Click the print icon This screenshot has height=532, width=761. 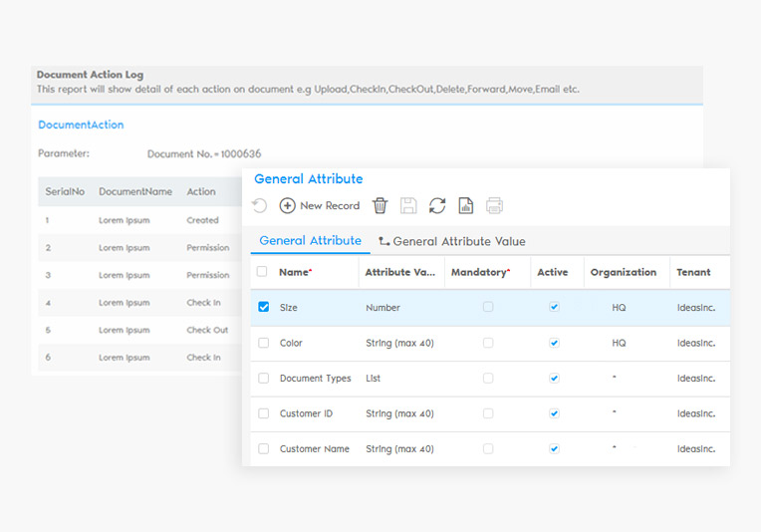tap(494, 205)
